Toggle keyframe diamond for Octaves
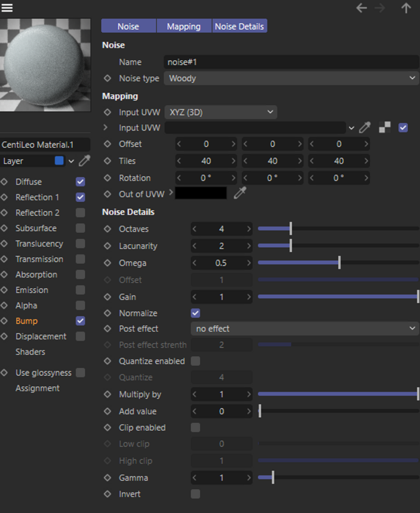 (x=107, y=229)
